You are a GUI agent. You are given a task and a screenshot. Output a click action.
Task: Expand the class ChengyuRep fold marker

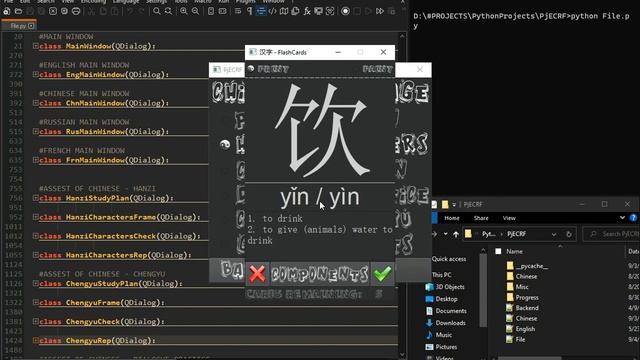36,340
